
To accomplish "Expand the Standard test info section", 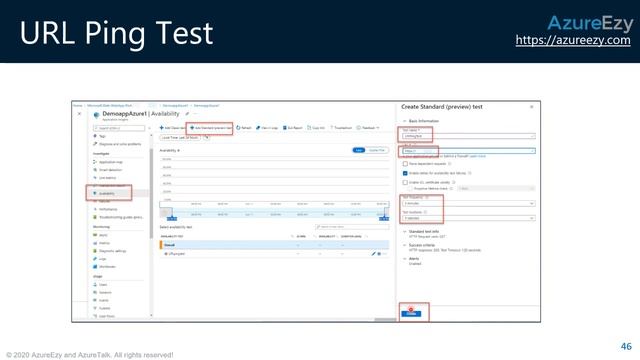I will pyautogui.click(x=421, y=231).
